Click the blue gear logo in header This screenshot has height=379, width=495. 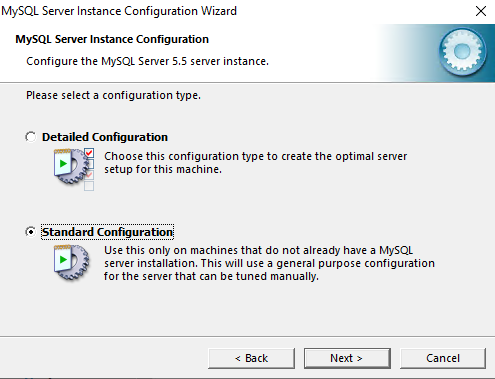[x=462, y=52]
